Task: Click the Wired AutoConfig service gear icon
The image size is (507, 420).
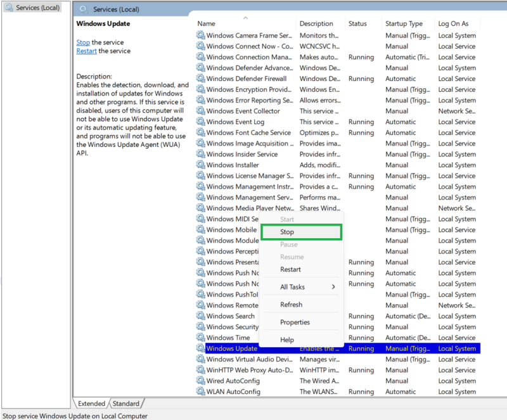Action: pyautogui.click(x=201, y=381)
